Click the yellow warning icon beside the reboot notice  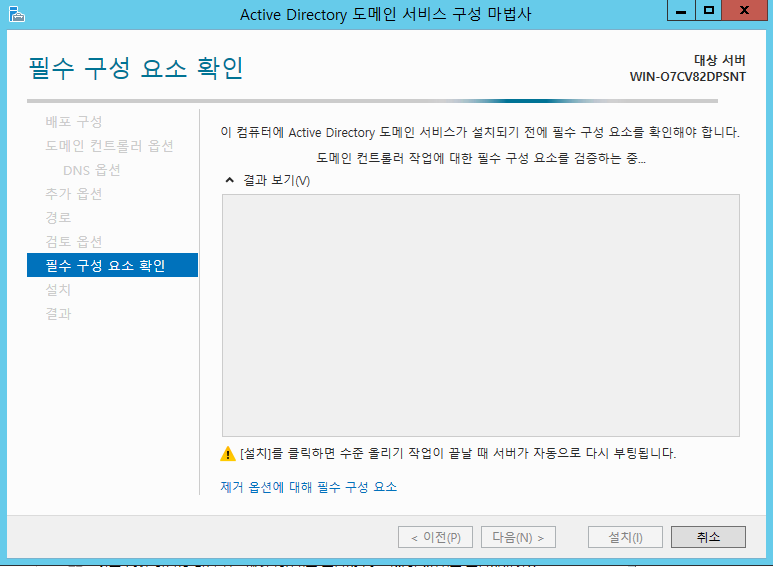pyautogui.click(x=228, y=454)
